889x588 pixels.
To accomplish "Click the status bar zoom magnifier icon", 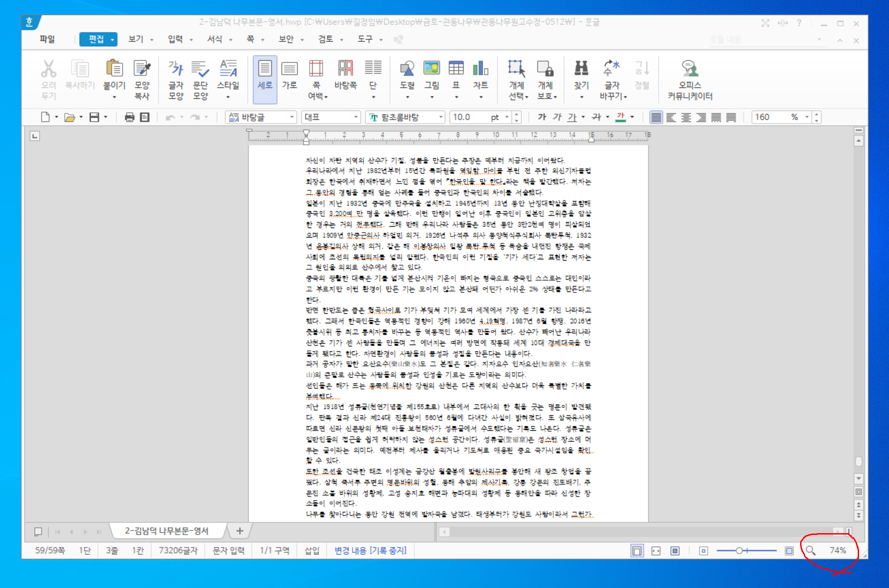I will (x=810, y=550).
